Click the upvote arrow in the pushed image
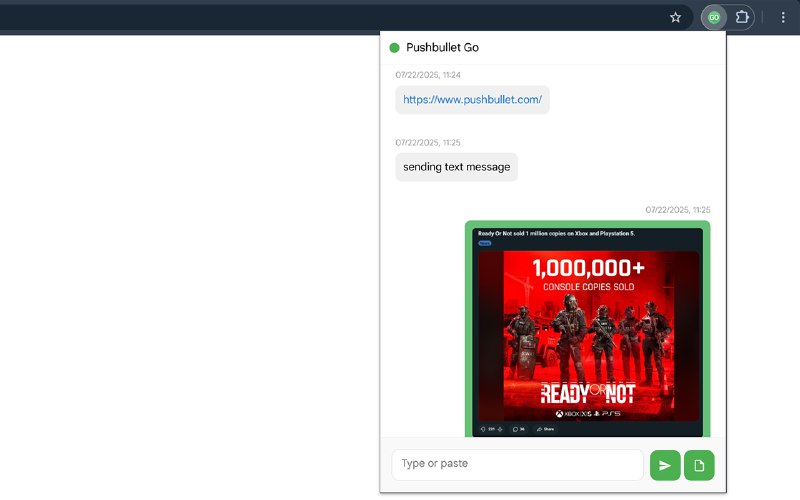Screen dimensions: 800x500 483,429
